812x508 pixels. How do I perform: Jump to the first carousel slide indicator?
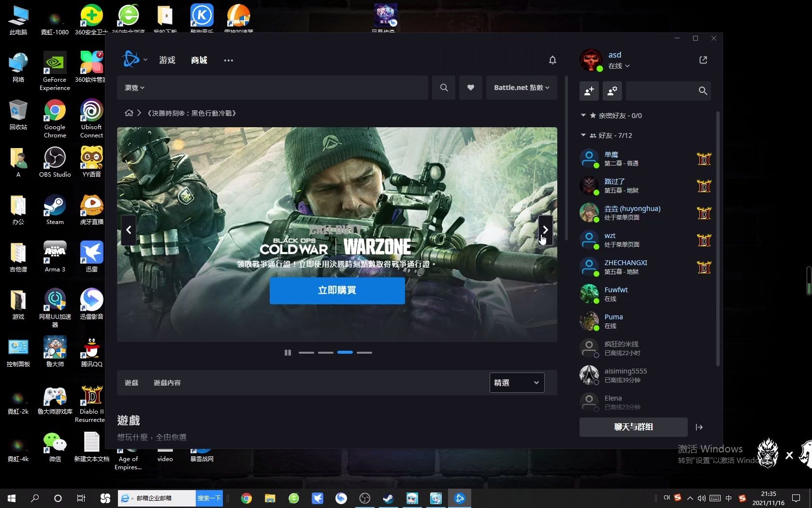(x=306, y=353)
